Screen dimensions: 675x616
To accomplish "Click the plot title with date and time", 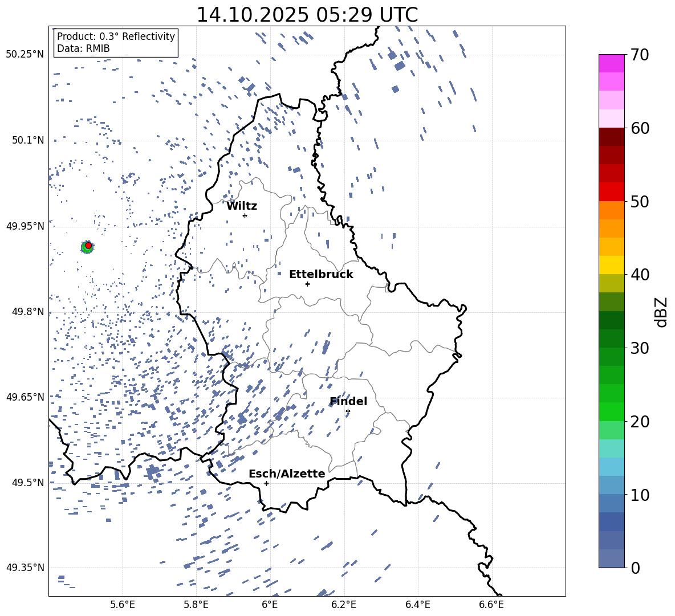I will tap(307, 15).
